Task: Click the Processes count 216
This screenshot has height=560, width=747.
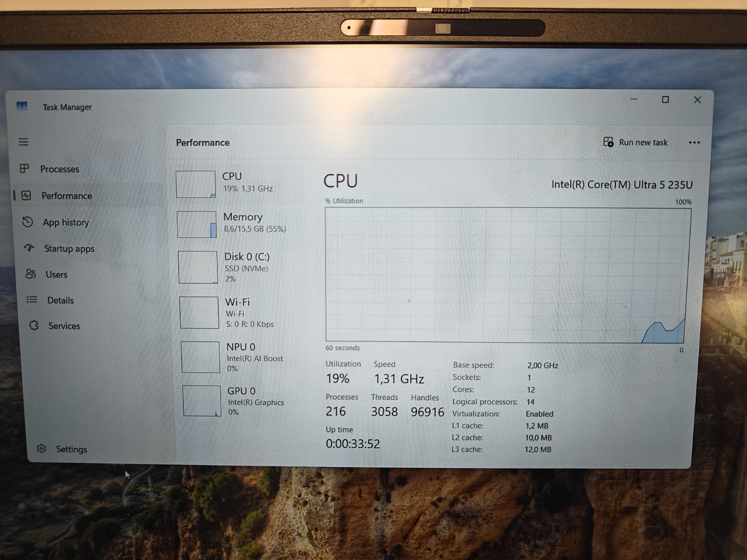Action: (336, 411)
